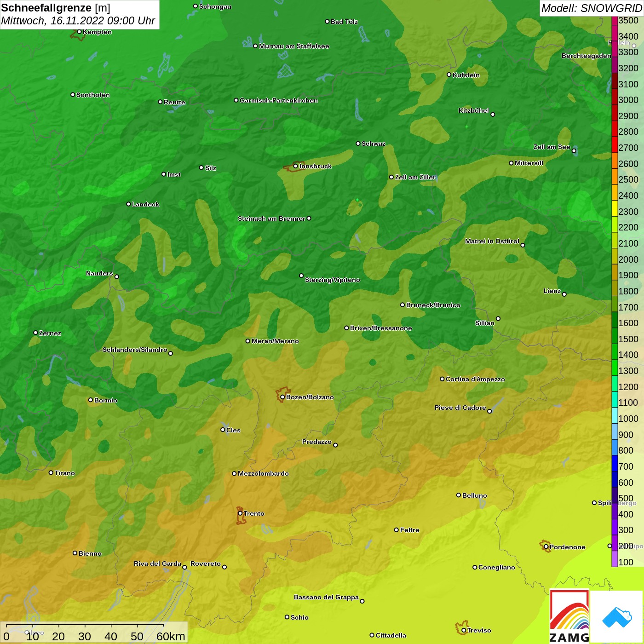
Task: Click the Bormio location dot
Action: tap(91, 400)
